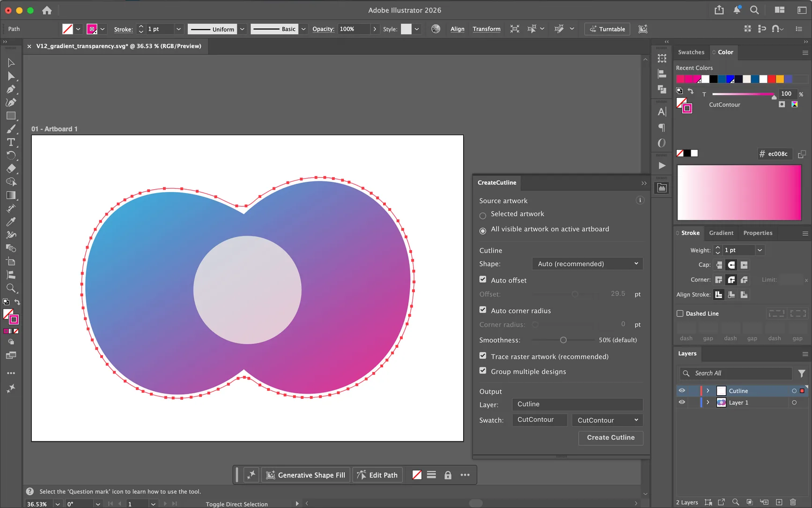Hide the Cutline layer visibility
Image resolution: width=812 pixels, height=508 pixels.
682,390
